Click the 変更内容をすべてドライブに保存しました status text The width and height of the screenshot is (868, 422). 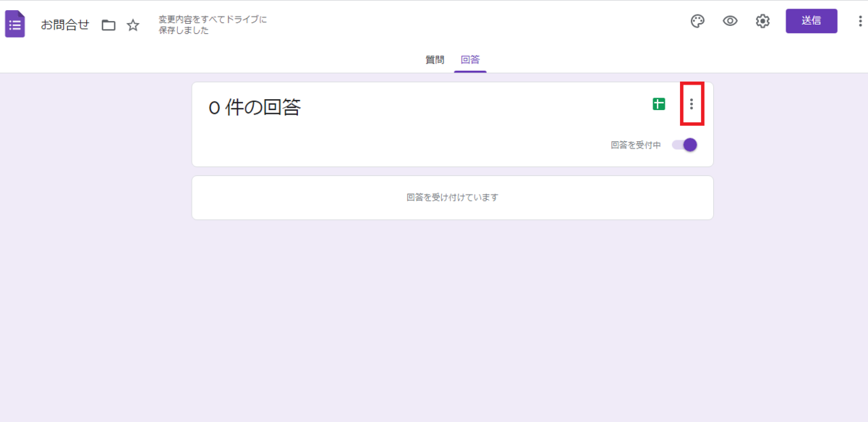click(x=213, y=25)
